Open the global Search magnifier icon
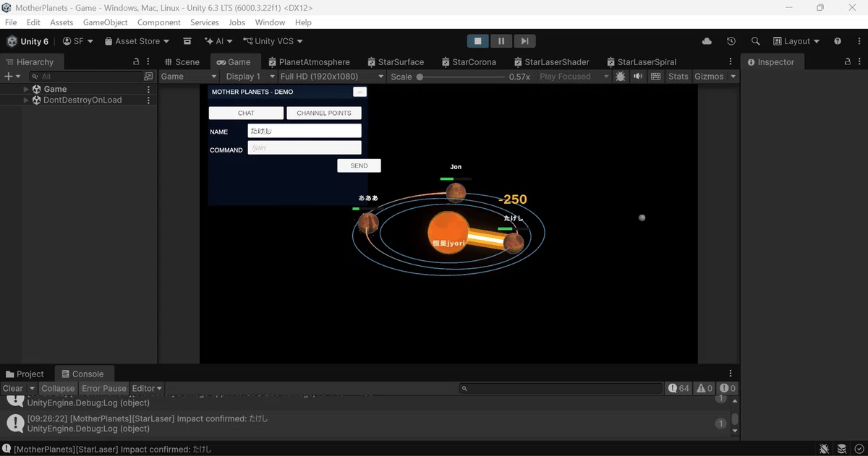The height and width of the screenshot is (456, 868). [x=755, y=41]
